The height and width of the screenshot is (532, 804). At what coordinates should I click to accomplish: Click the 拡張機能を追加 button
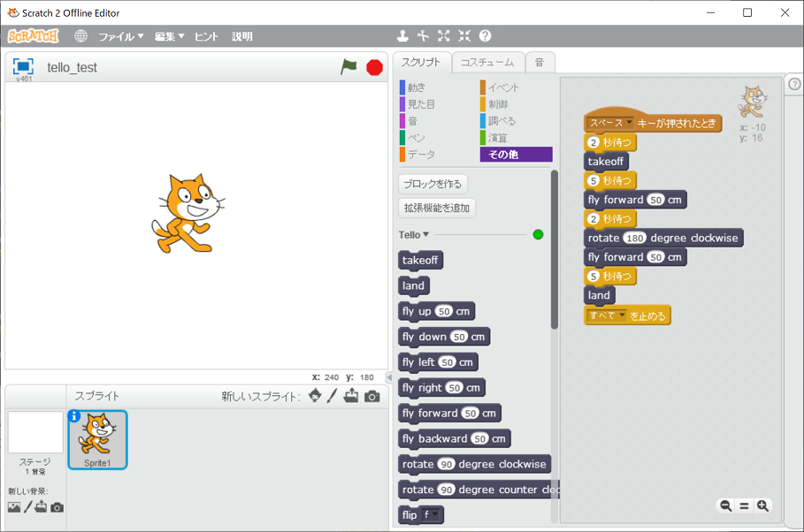pyautogui.click(x=437, y=208)
